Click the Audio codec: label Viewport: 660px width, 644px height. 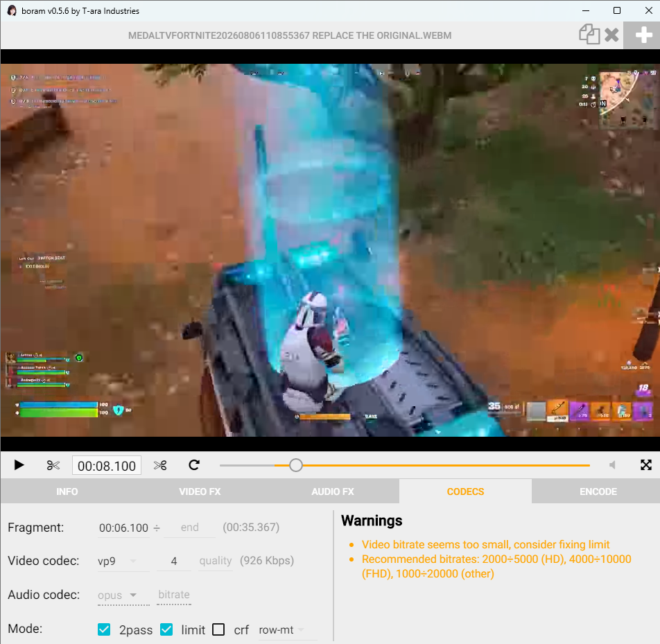(44, 595)
